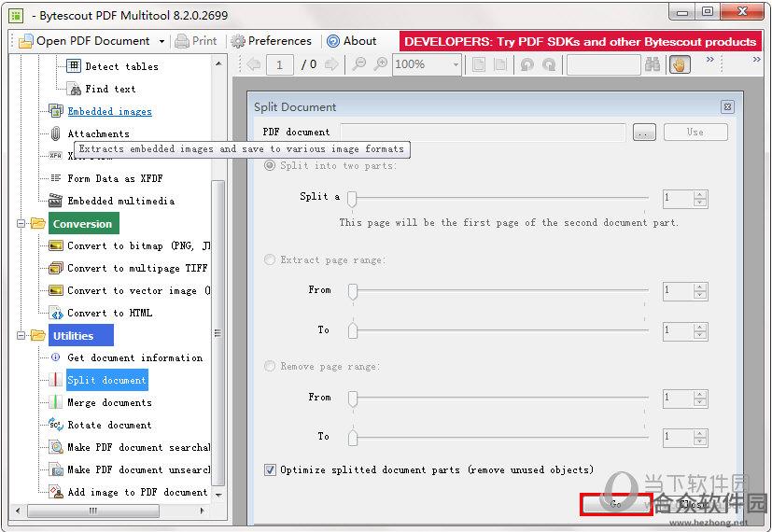This screenshot has height=532, width=772.
Task: Select Convert to vector image item
Action: (x=139, y=291)
